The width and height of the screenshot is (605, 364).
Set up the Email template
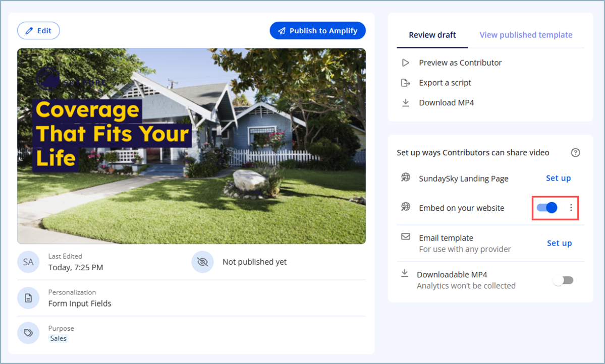(x=559, y=243)
